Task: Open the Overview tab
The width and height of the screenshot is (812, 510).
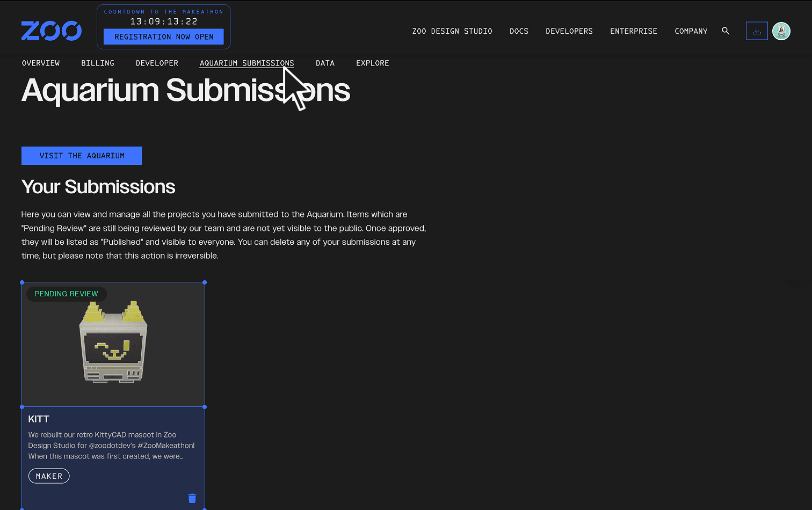Action: pos(40,63)
